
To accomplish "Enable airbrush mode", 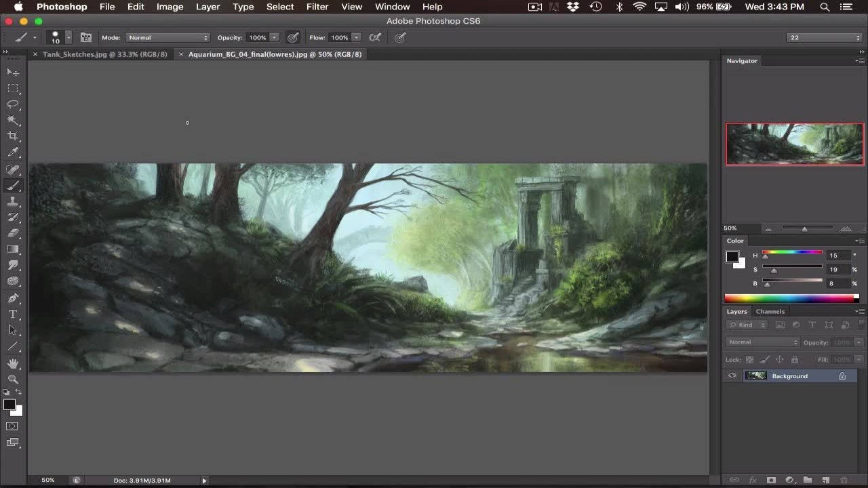I will click(375, 37).
